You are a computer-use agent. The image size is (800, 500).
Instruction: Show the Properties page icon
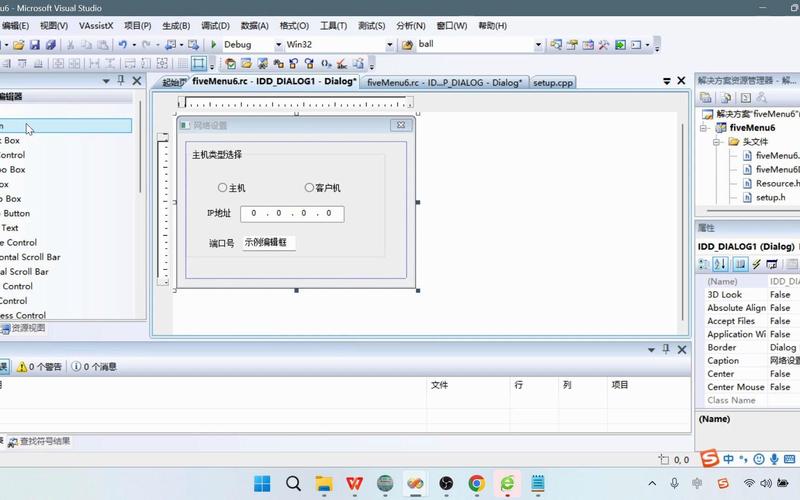pyautogui.click(x=740, y=264)
